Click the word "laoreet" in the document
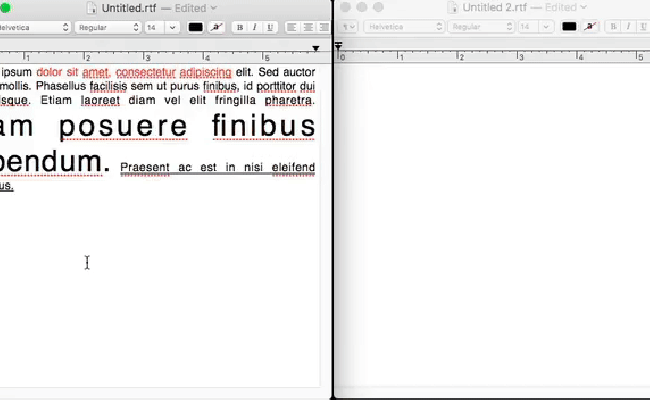The height and width of the screenshot is (400, 650). coord(100,100)
